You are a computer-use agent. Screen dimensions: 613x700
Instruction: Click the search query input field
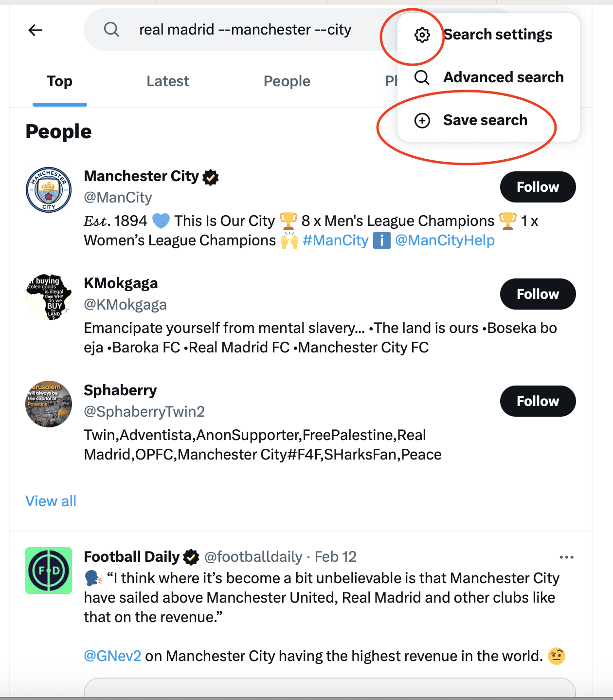[x=245, y=30]
